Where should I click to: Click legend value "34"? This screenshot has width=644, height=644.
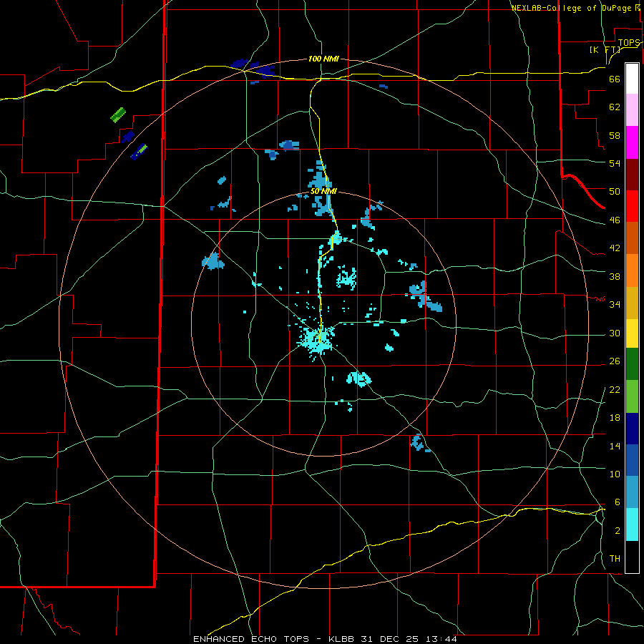[x=615, y=304]
